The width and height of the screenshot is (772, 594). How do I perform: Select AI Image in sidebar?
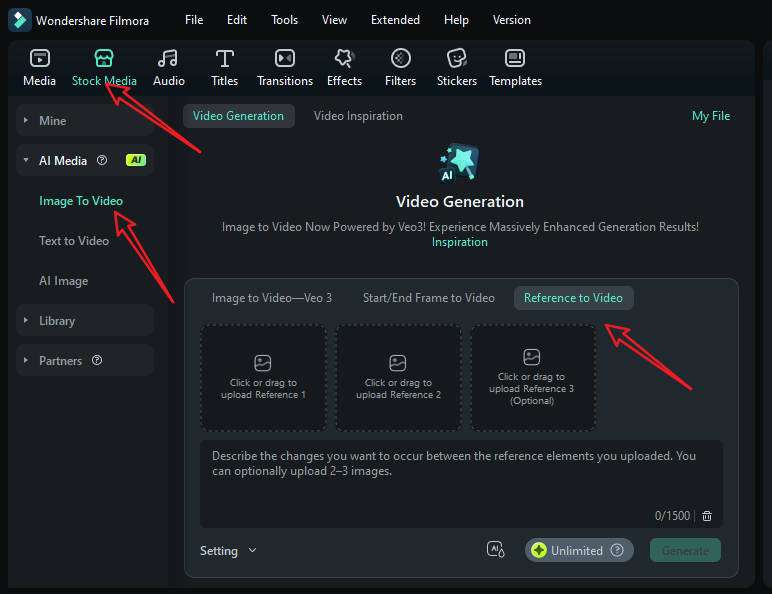pyautogui.click(x=64, y=281)
